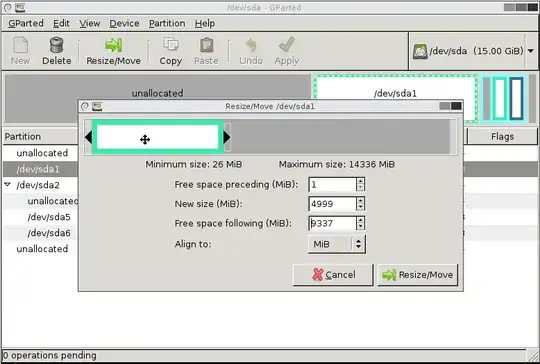
Task: Increase Free space preceding with up arrow
Action: [x=360, y=181]
